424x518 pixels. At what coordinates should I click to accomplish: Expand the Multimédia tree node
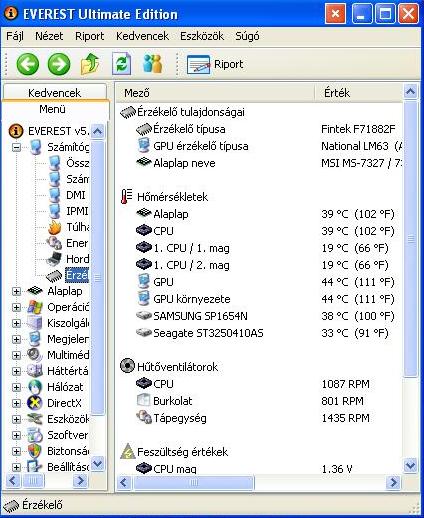click(16, 355)
